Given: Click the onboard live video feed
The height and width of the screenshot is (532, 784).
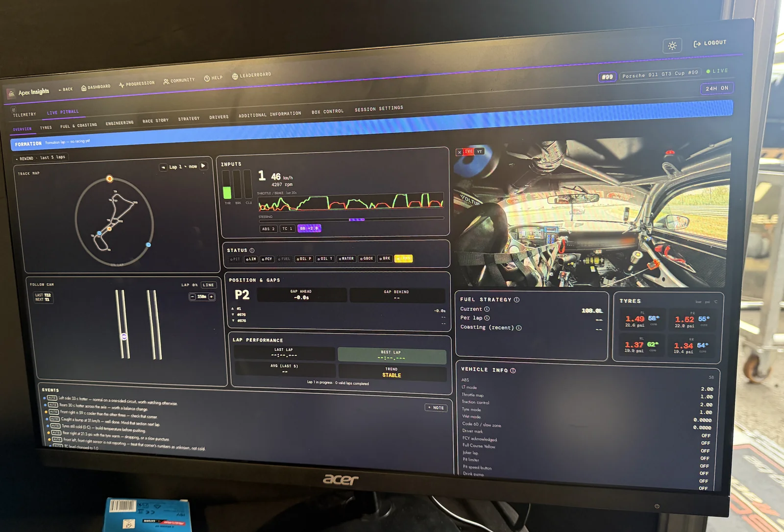Looking at the screenshot, I should coord(592,214).
